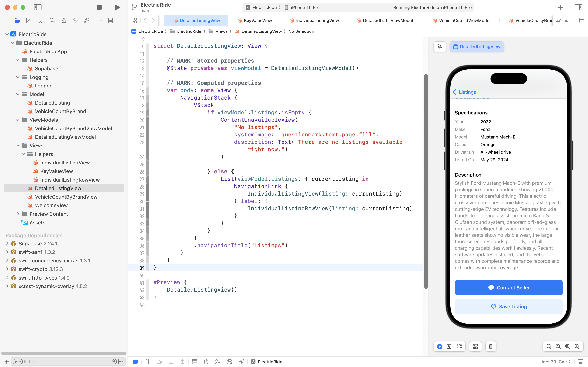Click the zoom to 100% canvas icon

(x=558, y=346)
